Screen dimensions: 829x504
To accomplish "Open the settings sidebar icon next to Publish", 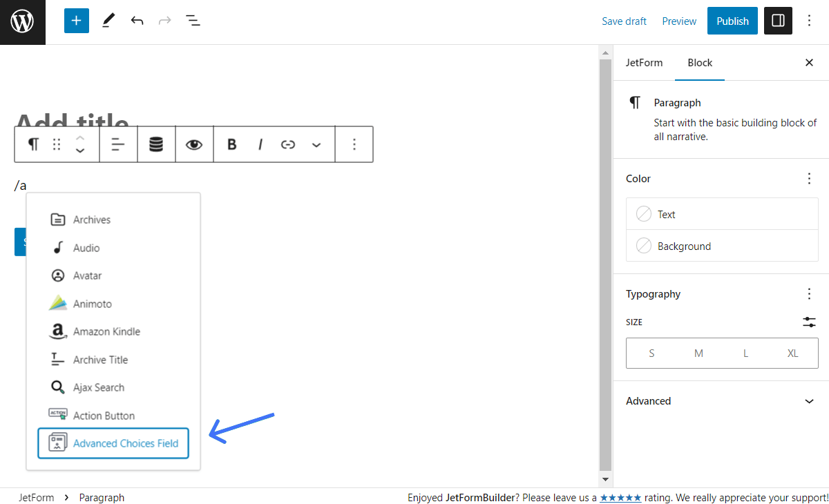I will tap(778, 21).
